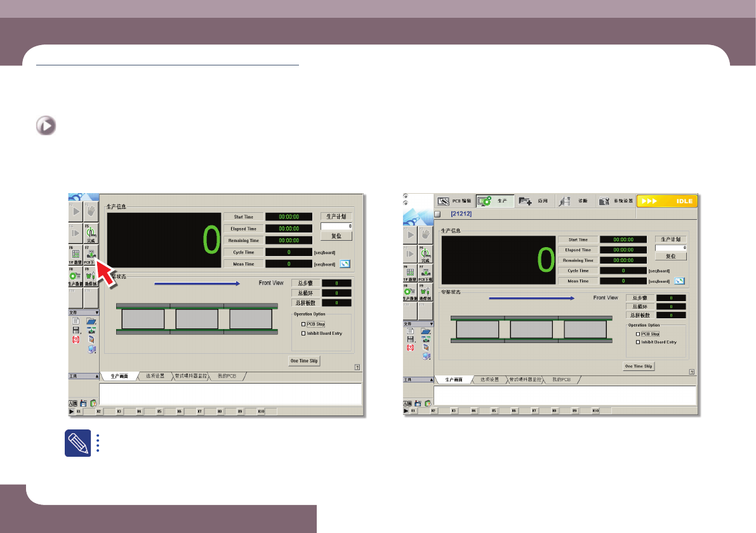Click the [21212] file name text

pos(461,213)
